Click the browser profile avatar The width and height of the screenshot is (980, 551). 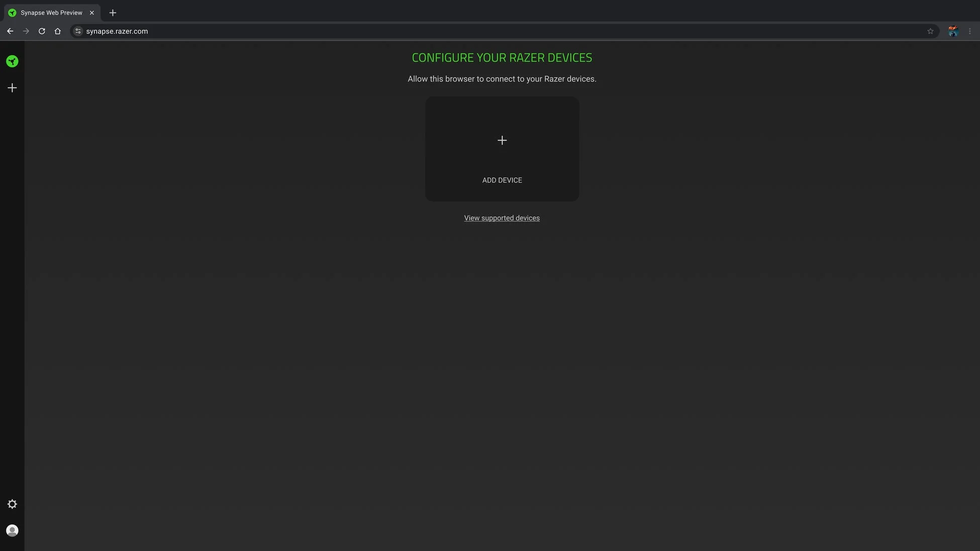pyautogui.click(x=953, y=31)
